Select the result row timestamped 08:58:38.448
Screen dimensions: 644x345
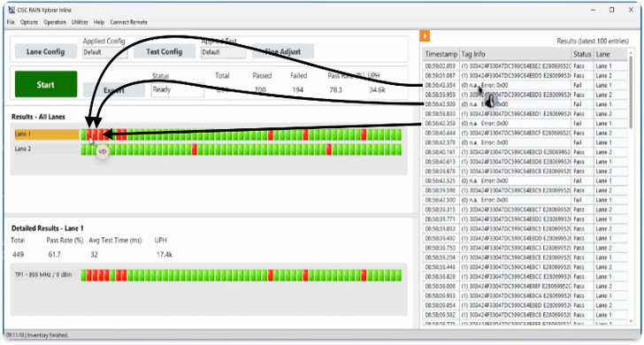[525, 267]
